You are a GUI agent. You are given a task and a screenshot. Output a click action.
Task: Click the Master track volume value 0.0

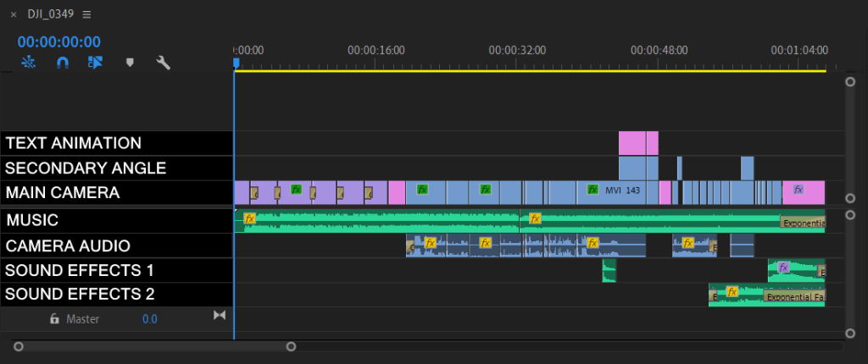[149, 319]
